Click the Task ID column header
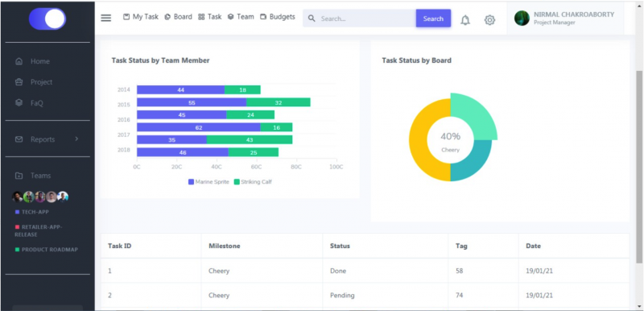This screenshot has height=311, width=644. (x=119, y=246)
